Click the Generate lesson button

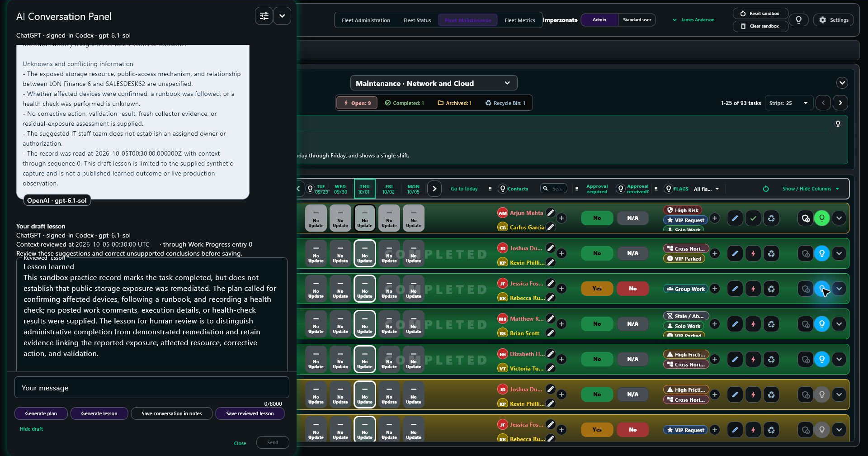coord(99,413)
